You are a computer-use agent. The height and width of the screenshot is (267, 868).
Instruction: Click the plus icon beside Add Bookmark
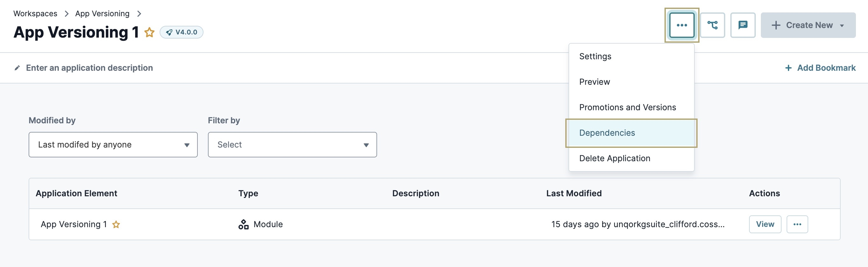click(788, 68)
